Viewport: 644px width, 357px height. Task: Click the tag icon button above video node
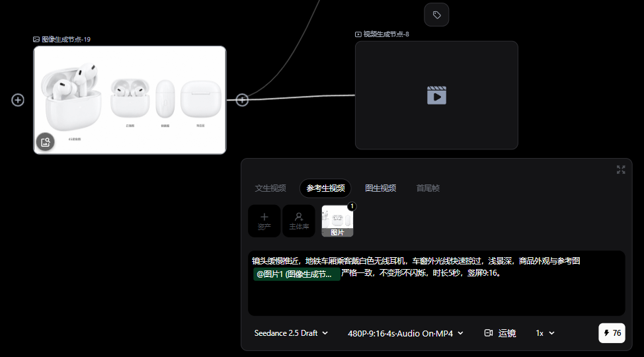point(436,15)
